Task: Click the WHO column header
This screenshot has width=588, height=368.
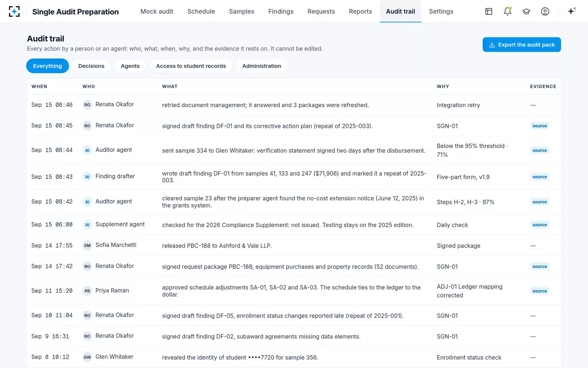Action: coord(89,87)
